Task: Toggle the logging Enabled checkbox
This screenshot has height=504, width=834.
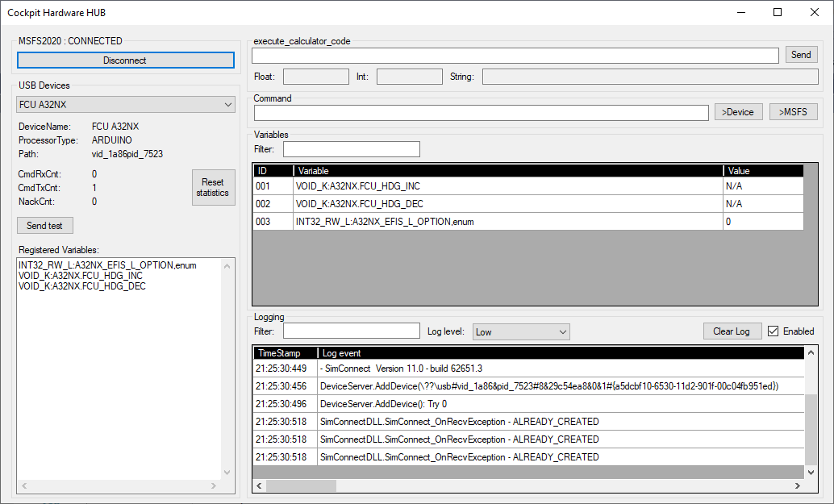Action: tap(774, 331)
